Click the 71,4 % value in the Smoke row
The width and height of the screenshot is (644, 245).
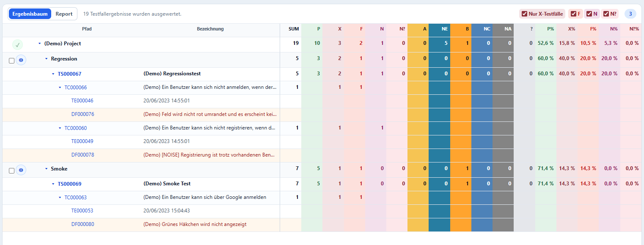tap(546, 168)
